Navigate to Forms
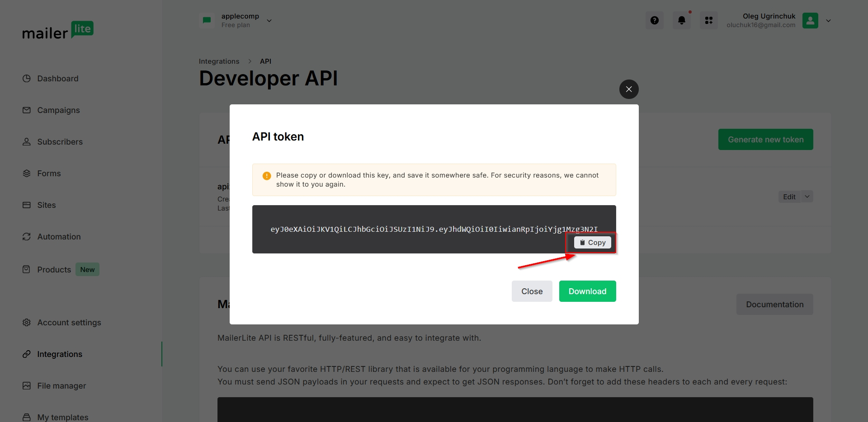This screenshot has height=422, width=868. pyautogui.click(x=49, y=173)
